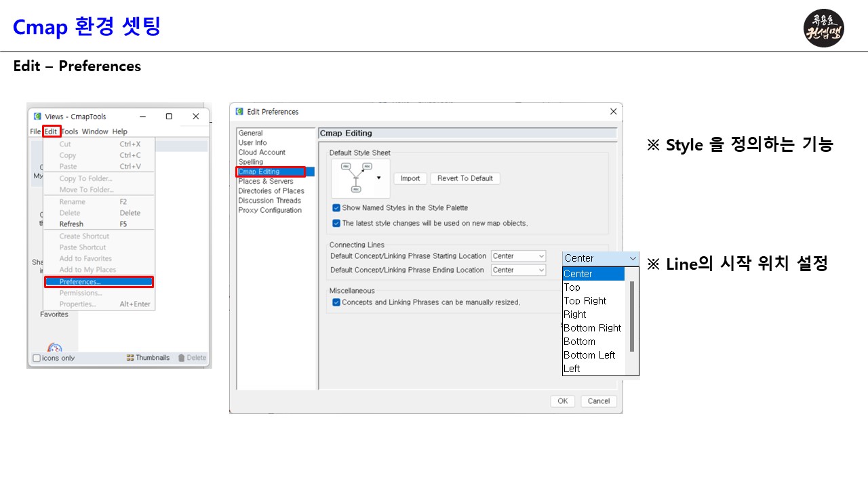Click the Thumbnails view button
The width and height of the screenshot is (868, 488).
tap(148, 358)
